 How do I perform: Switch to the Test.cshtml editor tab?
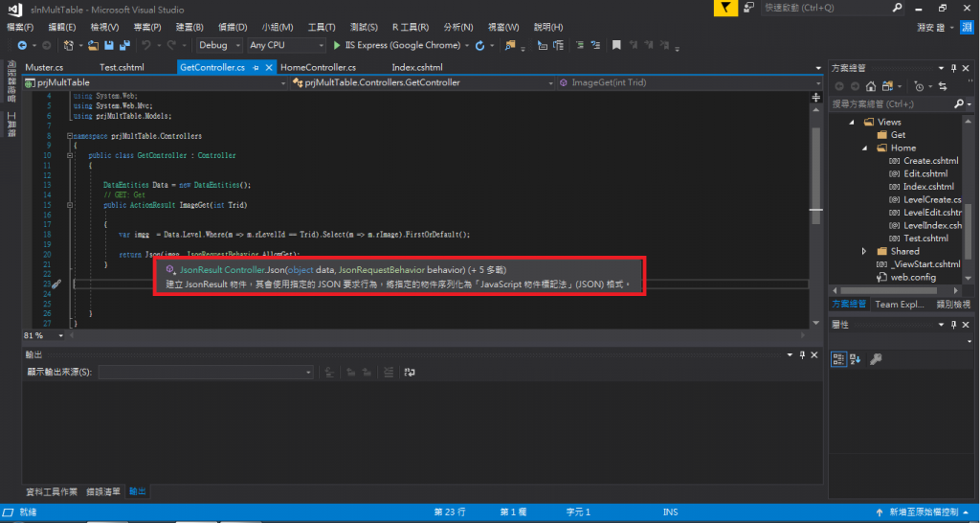[x=122, y=68]
